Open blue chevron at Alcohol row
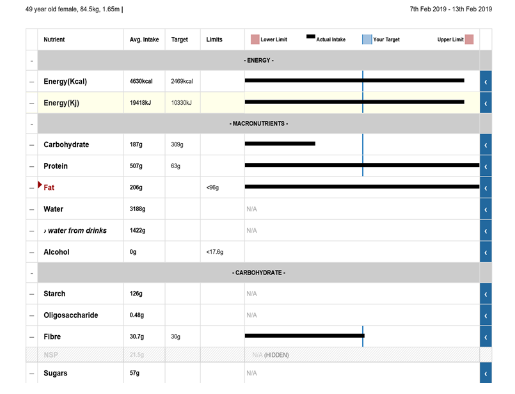 coord(486,252)
